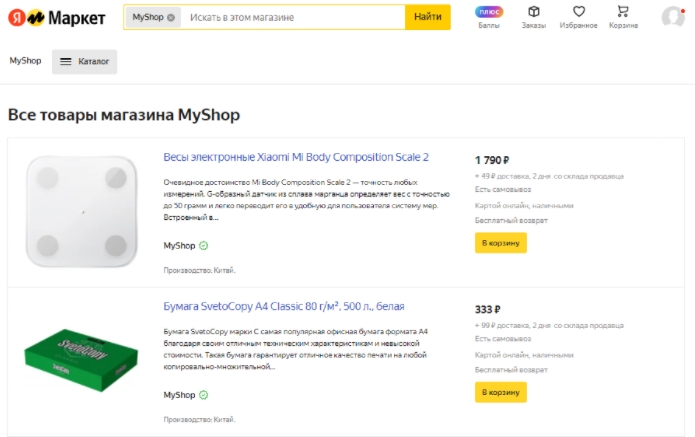
Task: Click 'Бесплатный возврат' under Xiaomi scale price
Action: tap(511, 220)
